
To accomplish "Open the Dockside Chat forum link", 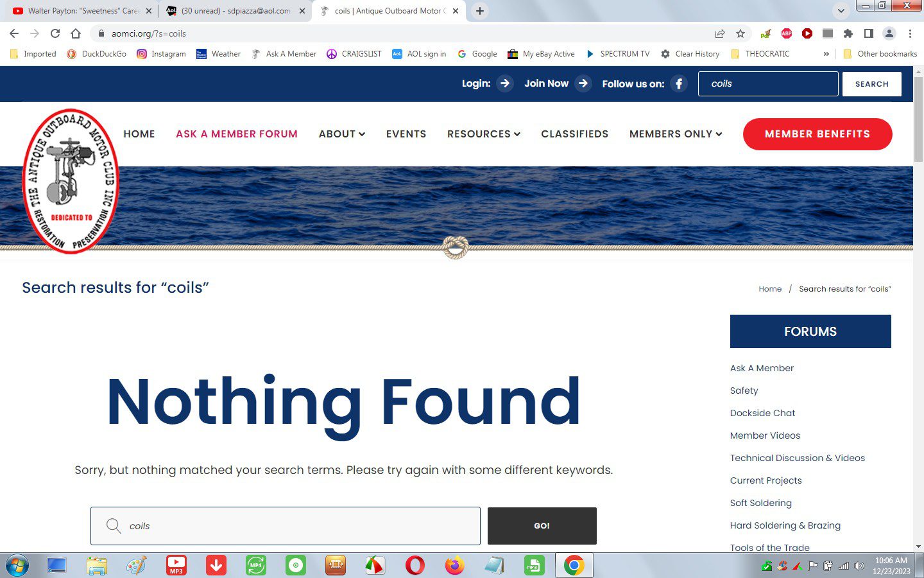I will (762, 413).
